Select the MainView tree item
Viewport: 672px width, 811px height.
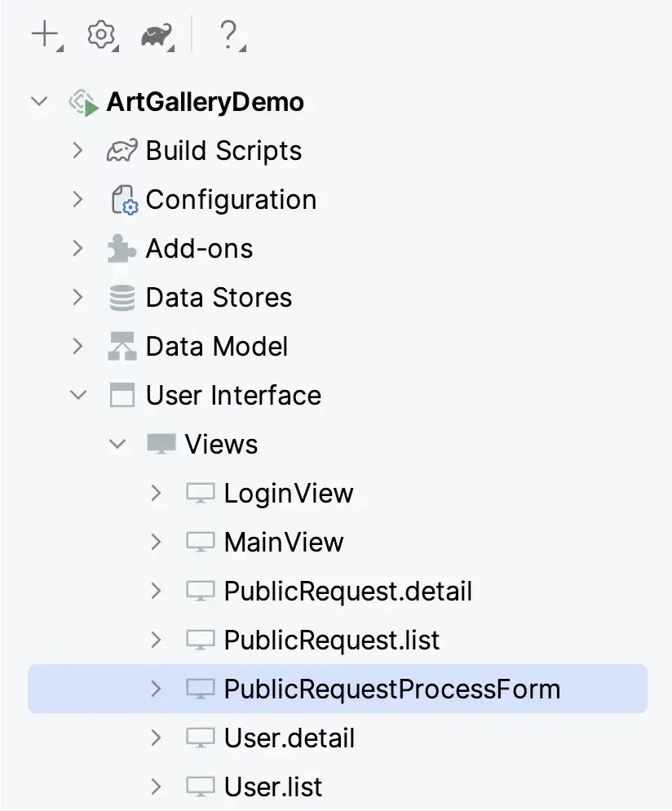pyautogui.click(x=284, y=543)
